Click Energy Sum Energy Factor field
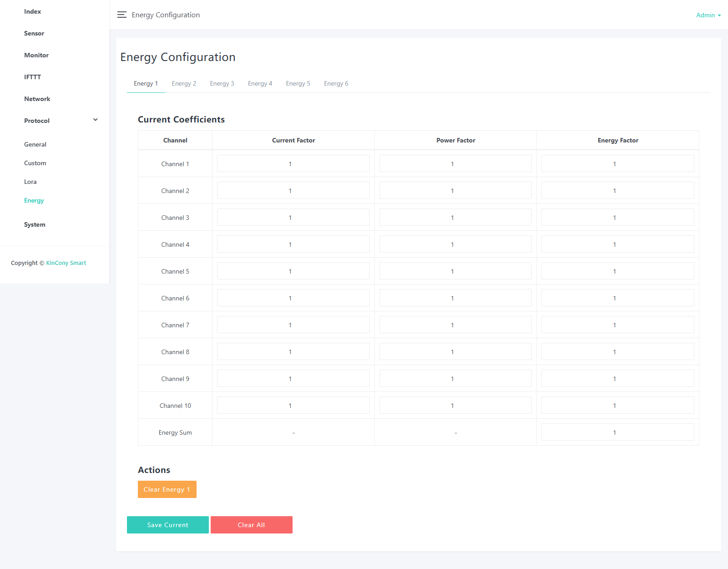The width and height of the screenshot is (728, 569). click(617, 432)
